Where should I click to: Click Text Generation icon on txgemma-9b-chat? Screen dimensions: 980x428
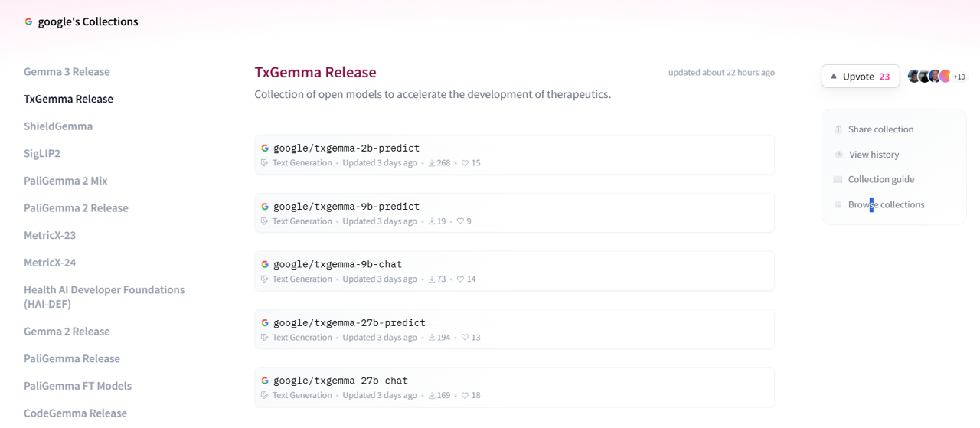(x=265, y=279)
